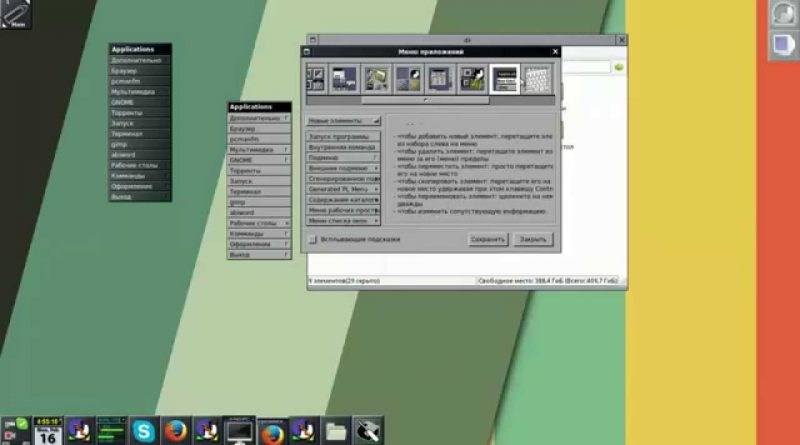
Task: Click Запуск in the dark Applications menu
Action: coord(140,123)
